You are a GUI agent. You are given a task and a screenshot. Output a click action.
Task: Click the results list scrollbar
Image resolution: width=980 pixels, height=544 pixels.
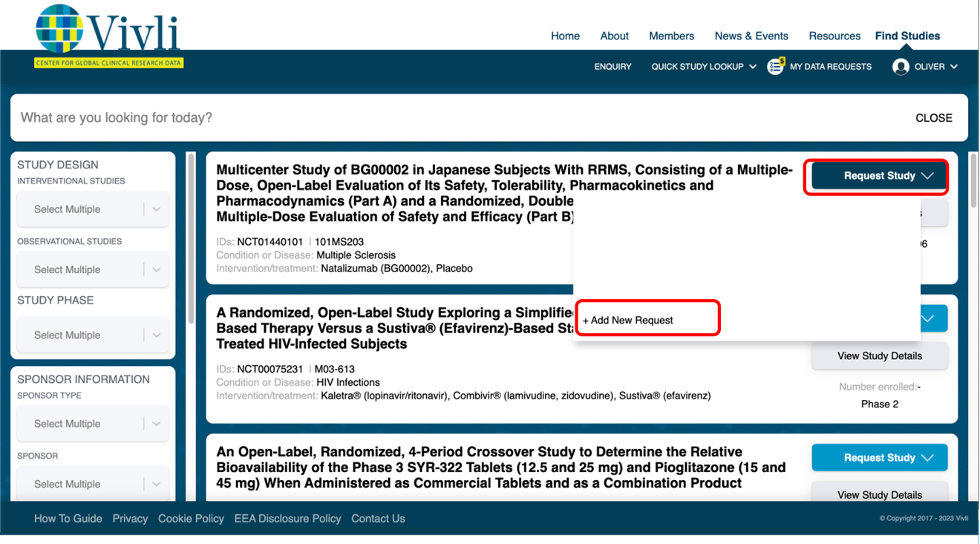(973, 180)
